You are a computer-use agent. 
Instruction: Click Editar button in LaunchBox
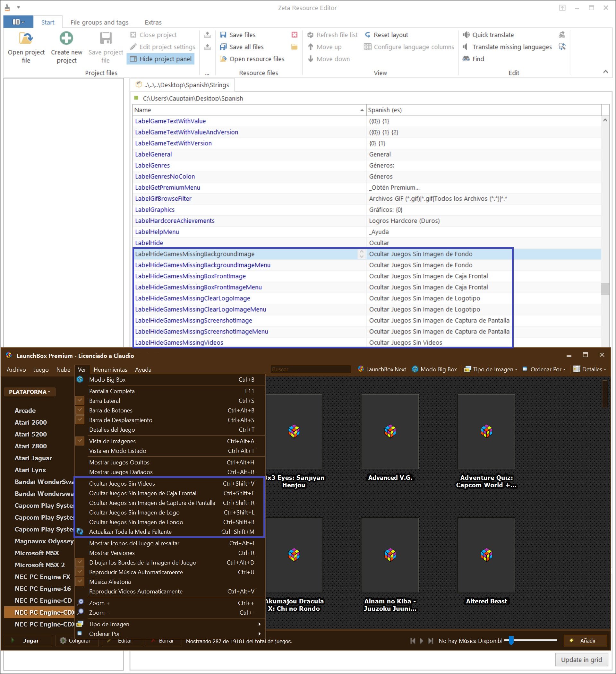122,641
